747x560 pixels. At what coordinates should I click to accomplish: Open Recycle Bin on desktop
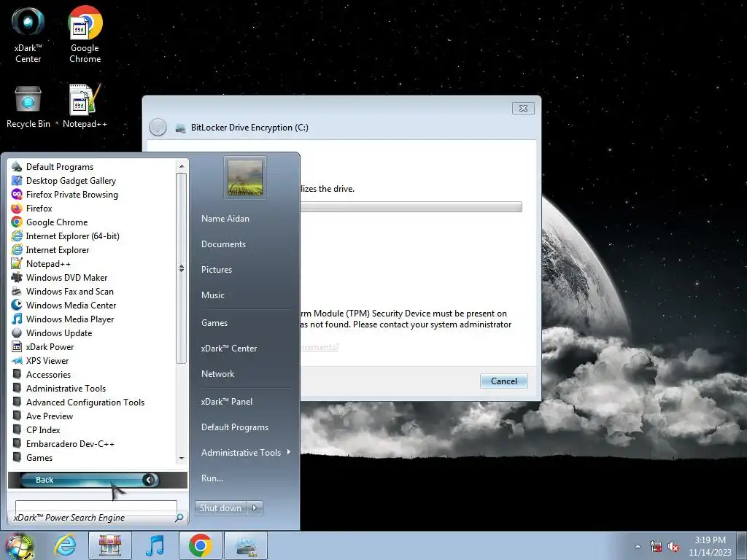click(28, 106)
